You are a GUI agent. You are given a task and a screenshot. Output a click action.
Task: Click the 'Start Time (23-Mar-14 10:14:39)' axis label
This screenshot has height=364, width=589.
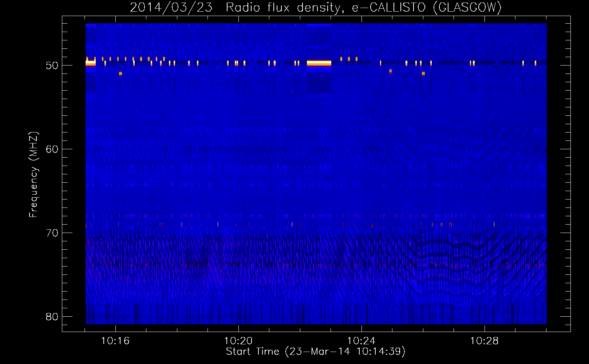tap(316, 352)
